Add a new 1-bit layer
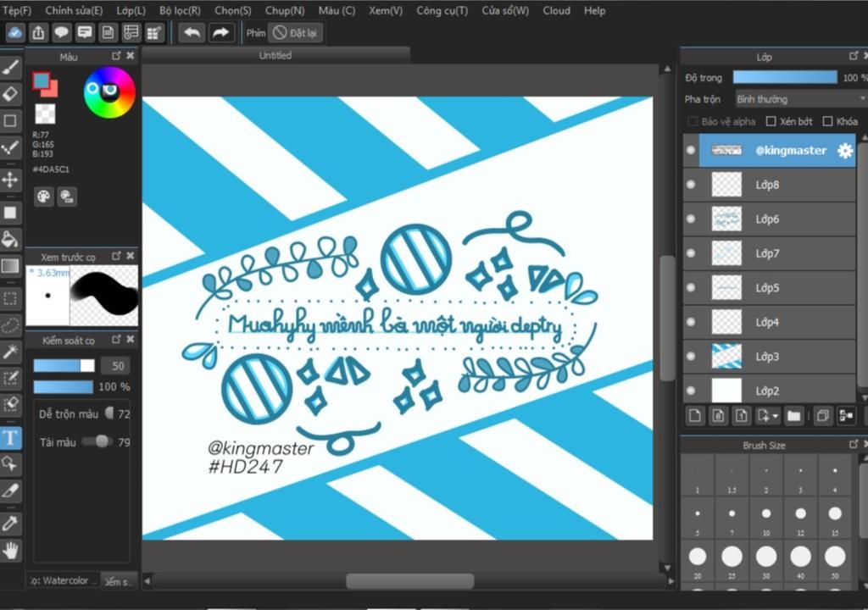Screen dimensions: 868x610 741,416
